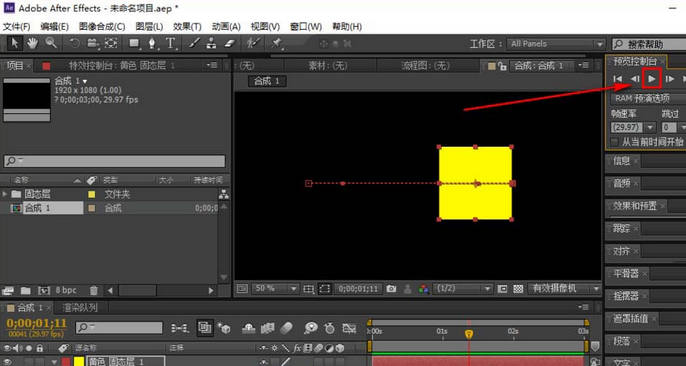The height and width of the screenshot is (366, 686).
Task: Open the project flowchart view icon
Action: tap(224, 194)
